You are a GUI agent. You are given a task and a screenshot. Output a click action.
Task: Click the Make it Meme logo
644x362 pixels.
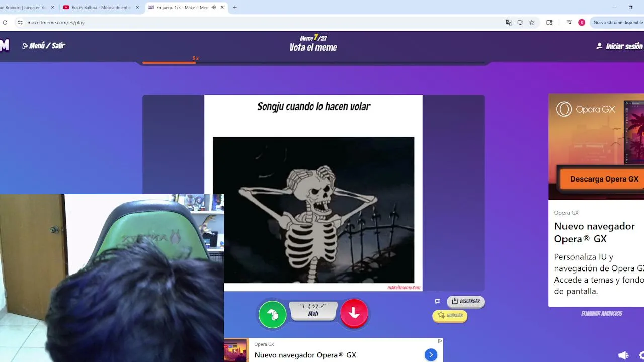[x=5, y=45]
